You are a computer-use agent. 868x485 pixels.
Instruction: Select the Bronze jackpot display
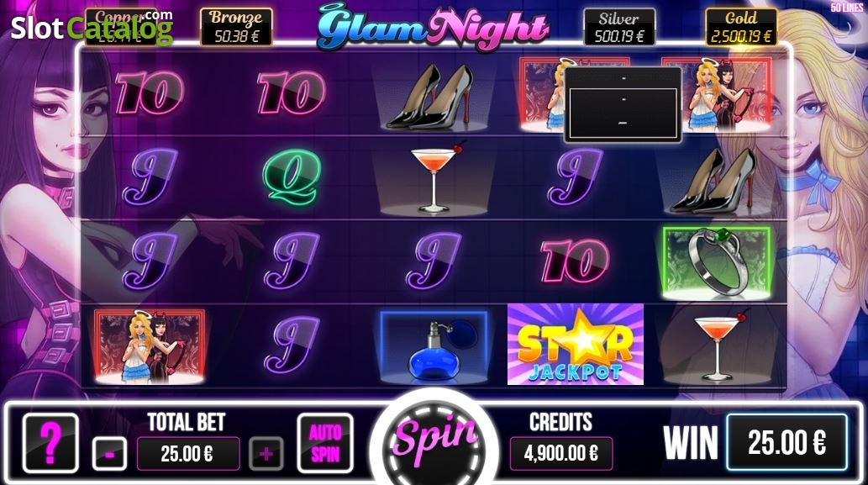[236, 27]
